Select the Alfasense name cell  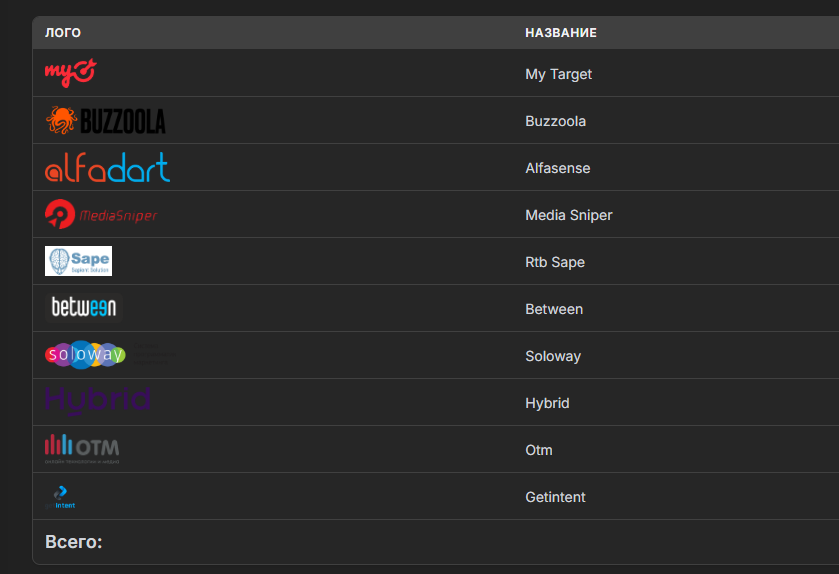click(x=558, y=168)
